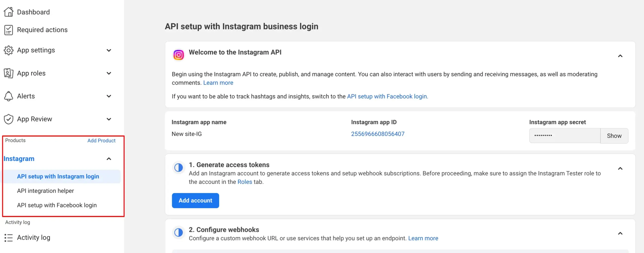Open the Dashboard page

click(x=33, y=12)
